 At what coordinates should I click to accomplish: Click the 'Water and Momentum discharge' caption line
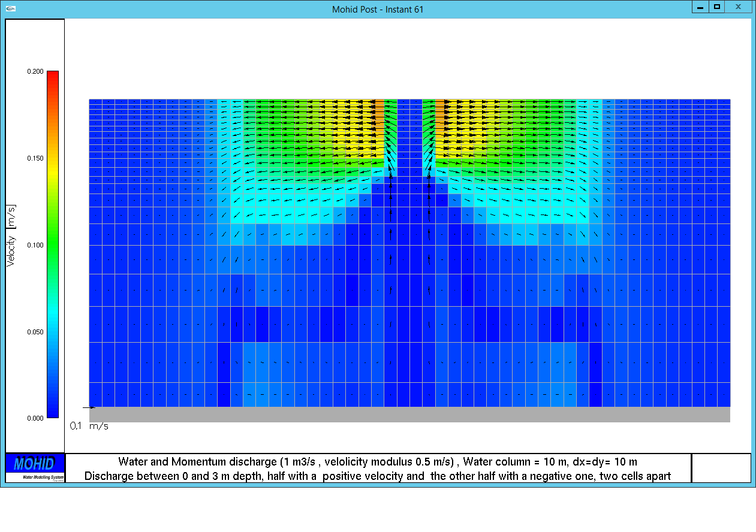coord(378,462)
